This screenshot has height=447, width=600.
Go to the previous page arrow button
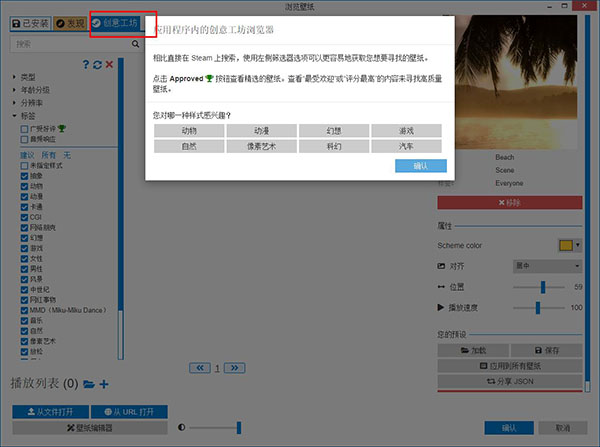pyautogui.click(x=200, y=368)
